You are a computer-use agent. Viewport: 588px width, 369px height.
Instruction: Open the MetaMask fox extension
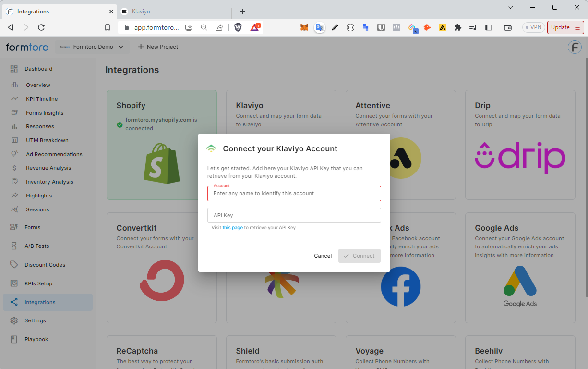pyautogui.click(x=304, y=27)
